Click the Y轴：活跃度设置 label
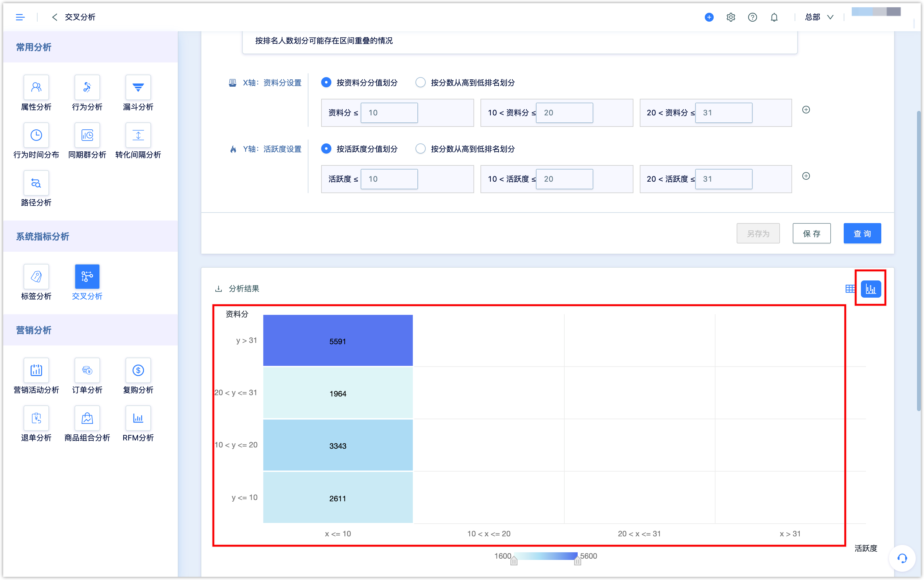 [272, 149]
